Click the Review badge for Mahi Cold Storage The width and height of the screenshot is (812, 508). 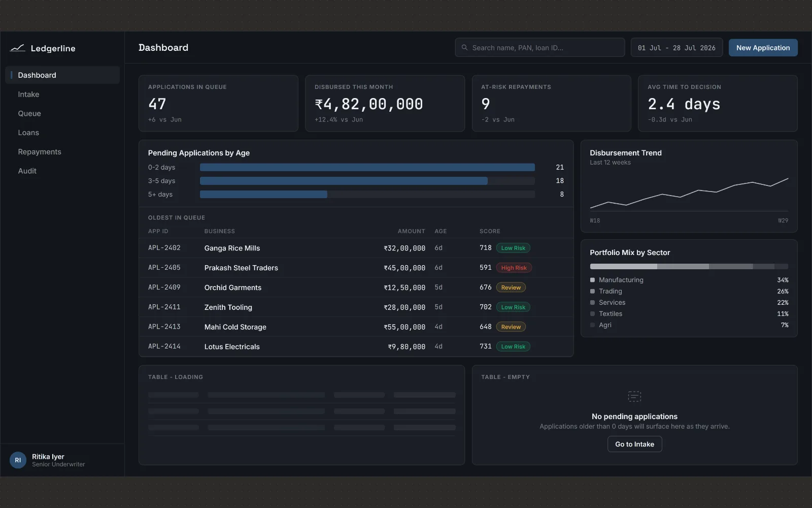click(511, 327)
